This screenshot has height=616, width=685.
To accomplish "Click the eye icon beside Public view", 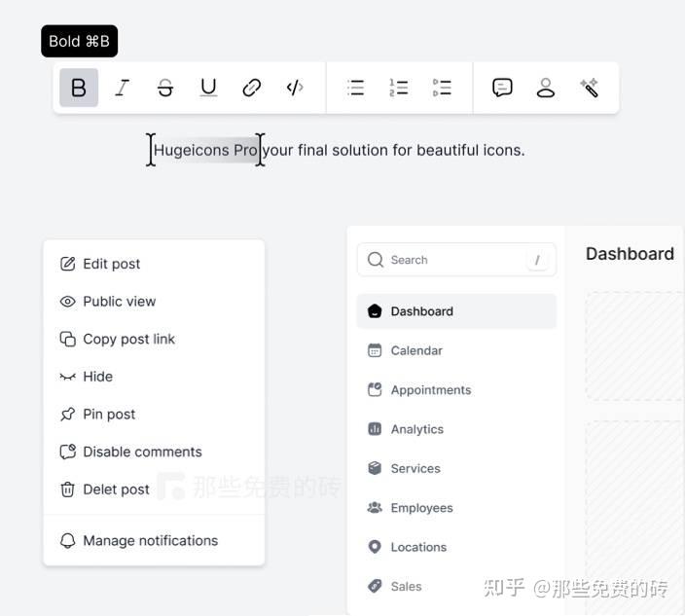I will click(x=68, y=302).
